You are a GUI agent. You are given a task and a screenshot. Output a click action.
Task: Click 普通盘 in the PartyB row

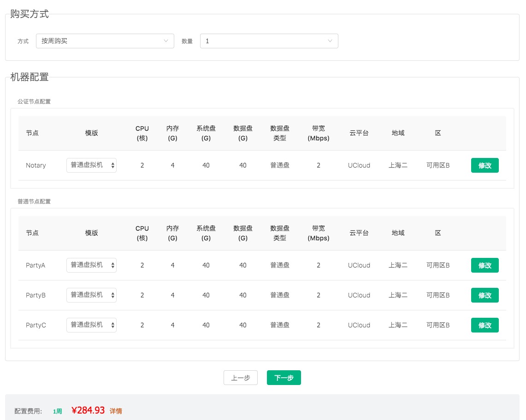coord(280,295)
